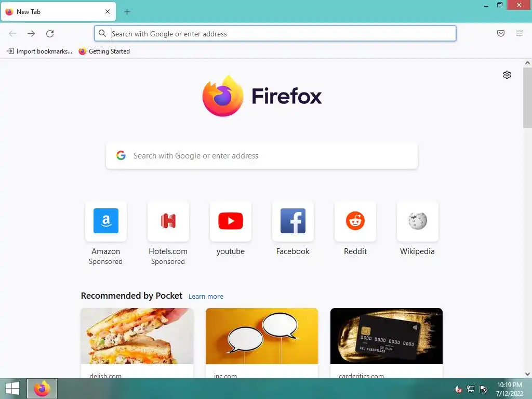
Task: Restore down the Firefox window
Action: (x=500, y=5)
